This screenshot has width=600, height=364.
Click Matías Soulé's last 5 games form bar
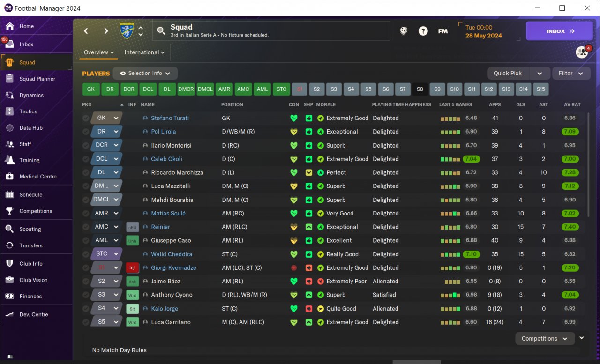point(450,214)
